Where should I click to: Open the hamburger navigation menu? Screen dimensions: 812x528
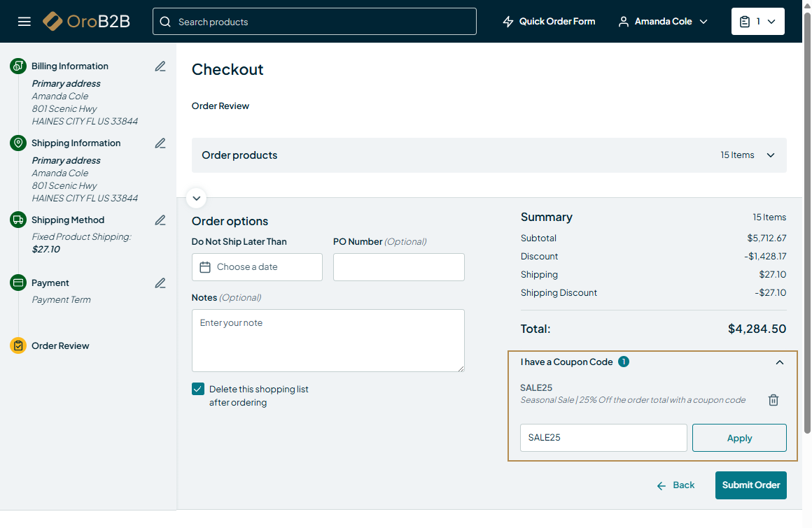(24, 22)
